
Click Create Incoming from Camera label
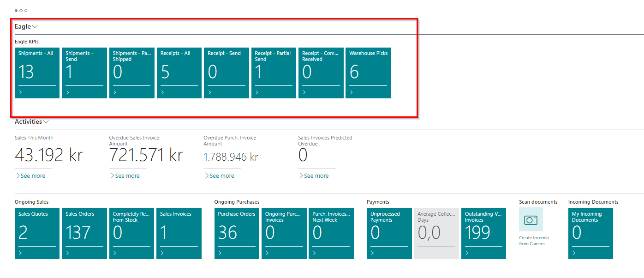tap(536, 241)
